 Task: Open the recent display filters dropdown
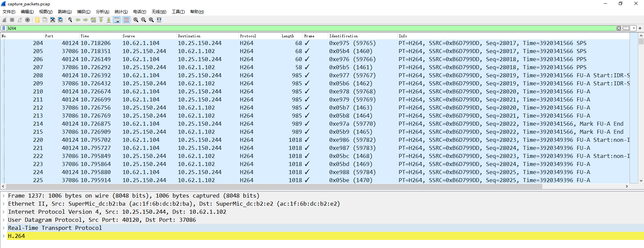pos(634,28)
